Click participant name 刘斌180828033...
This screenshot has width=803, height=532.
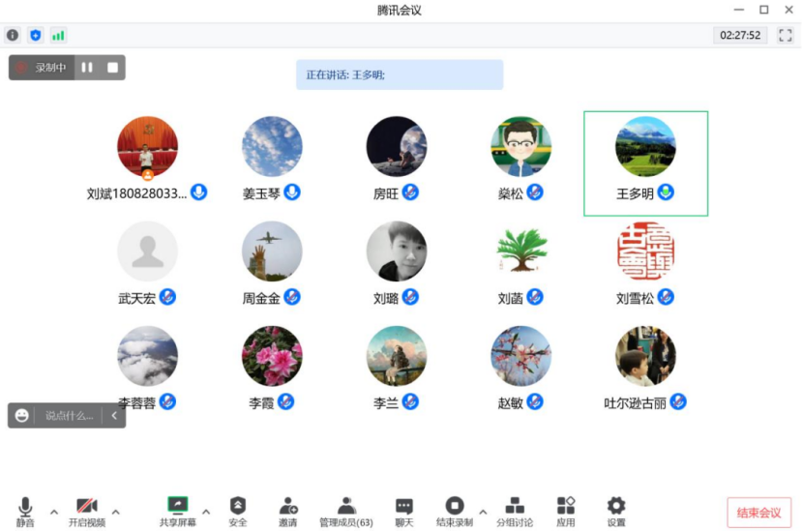[x=136, y=193]
